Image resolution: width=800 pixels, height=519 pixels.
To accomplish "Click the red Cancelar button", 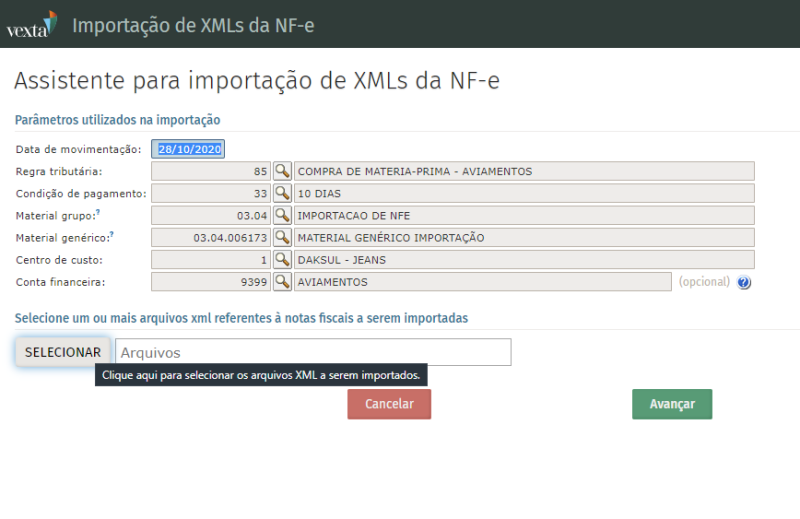I will pos(389,404).
